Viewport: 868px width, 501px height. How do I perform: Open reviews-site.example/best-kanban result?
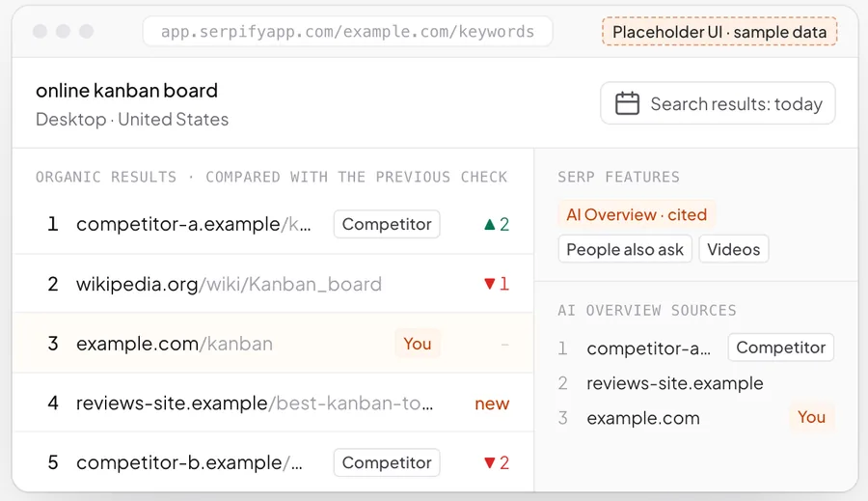pyautogui.click(x=273, y=403)
